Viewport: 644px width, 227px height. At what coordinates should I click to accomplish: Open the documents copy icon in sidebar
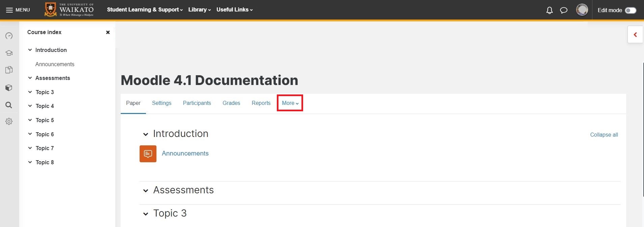pos(9,70)
